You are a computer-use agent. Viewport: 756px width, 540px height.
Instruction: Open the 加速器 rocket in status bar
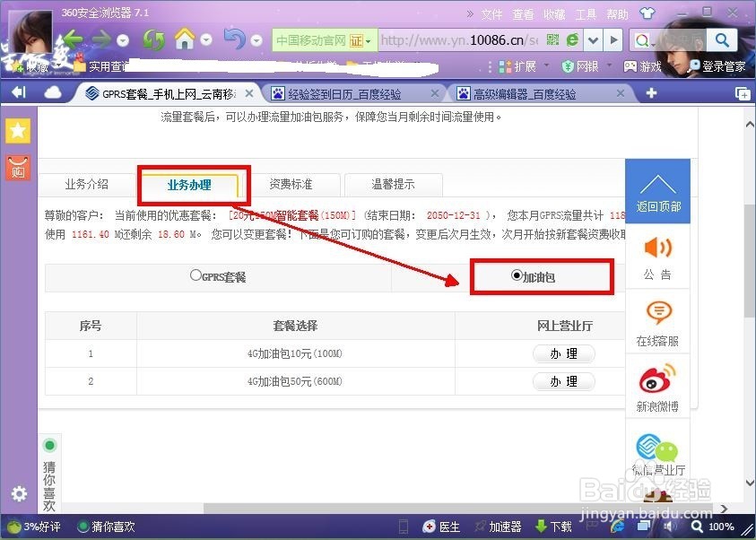498,527
